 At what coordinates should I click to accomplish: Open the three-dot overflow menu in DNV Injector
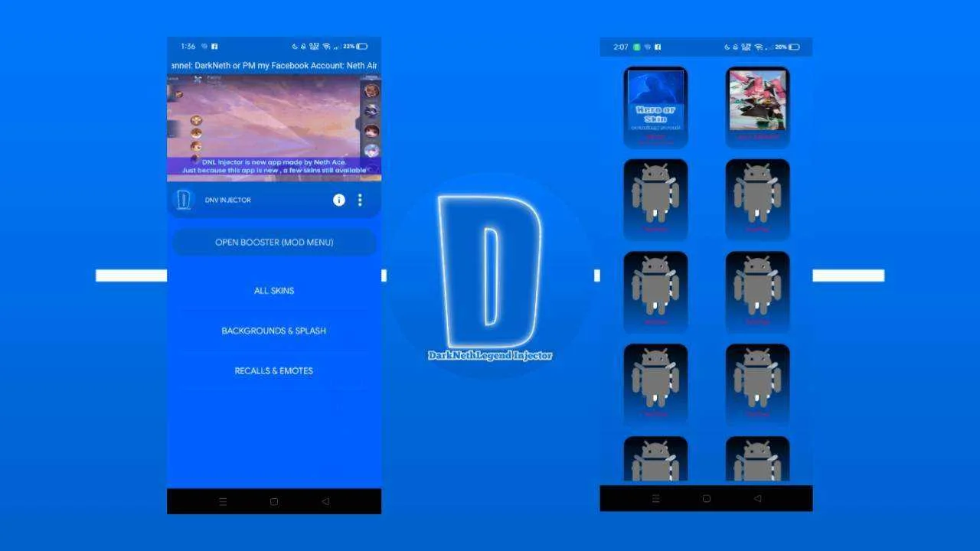point(360,200)
